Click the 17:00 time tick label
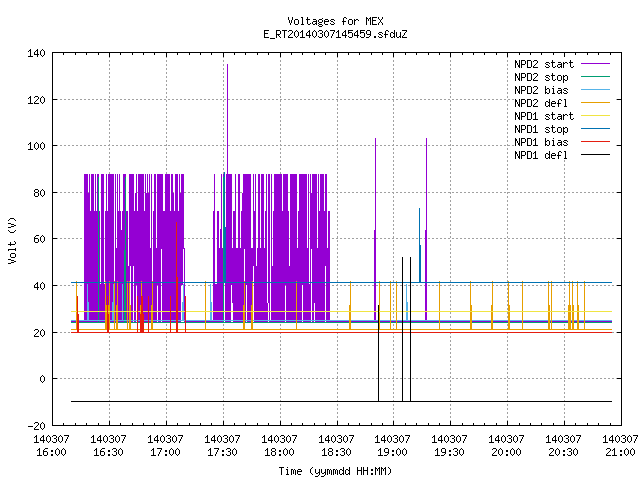 pyautogui.click(x=165, y=452)
